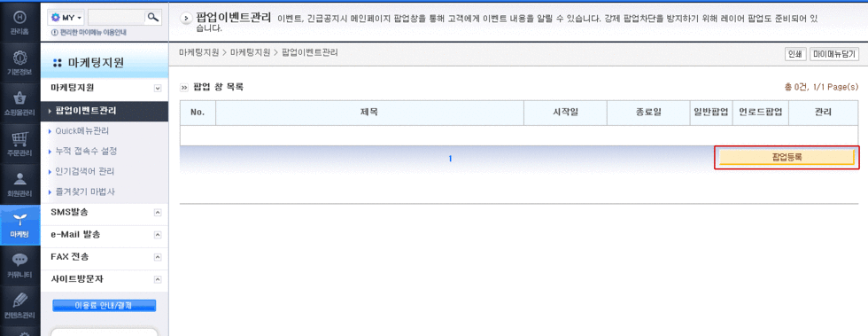Expand the e-Mail 발송 section

point(158,235)
